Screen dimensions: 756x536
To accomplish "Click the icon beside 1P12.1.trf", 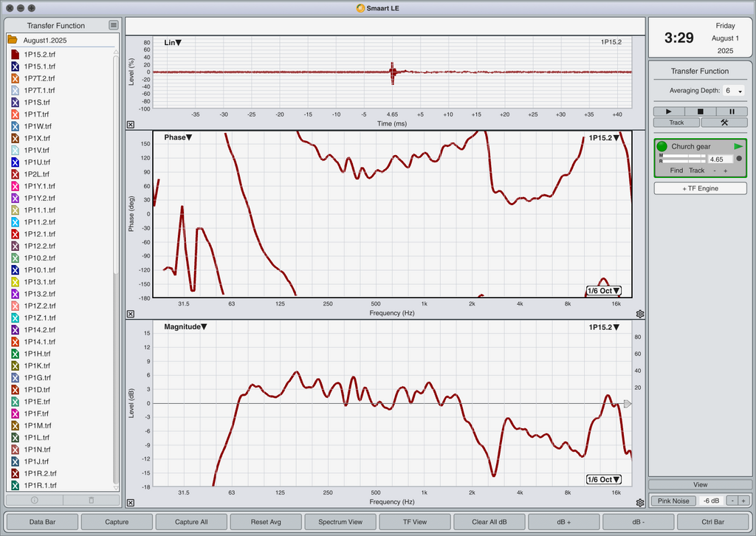I will click(15, 234).
